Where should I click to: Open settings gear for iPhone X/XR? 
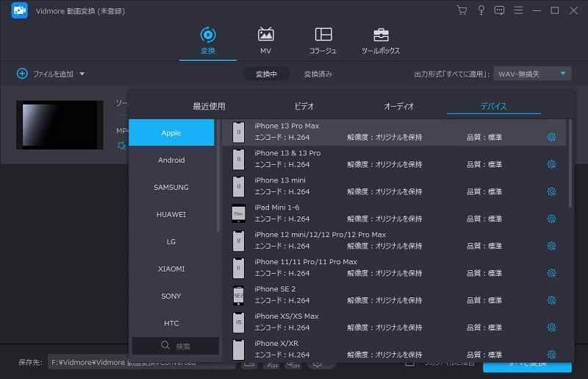551,355
